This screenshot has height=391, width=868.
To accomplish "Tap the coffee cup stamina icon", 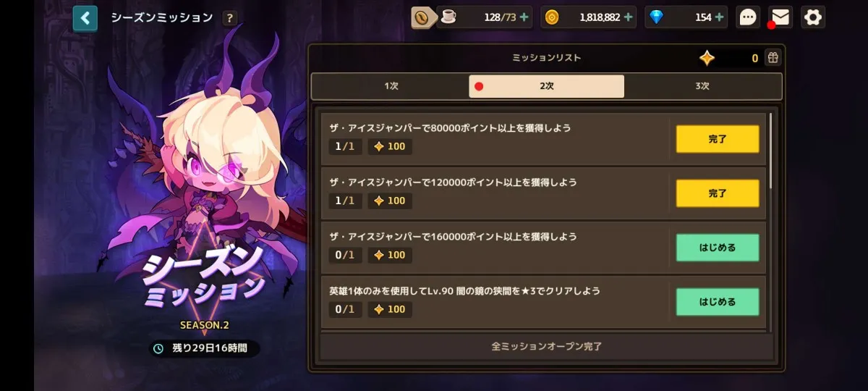I will click(x=448, y=17).
